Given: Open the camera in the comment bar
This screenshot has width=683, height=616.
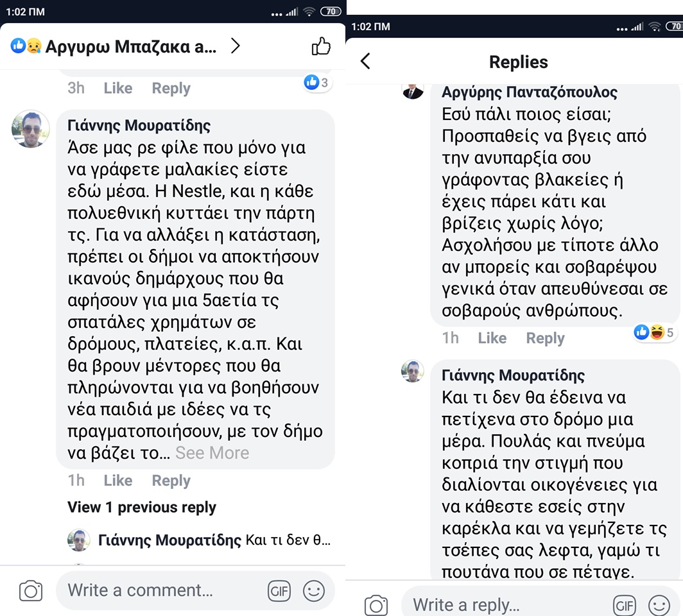Looking at the screenshot, I should [x=31, y=591].
